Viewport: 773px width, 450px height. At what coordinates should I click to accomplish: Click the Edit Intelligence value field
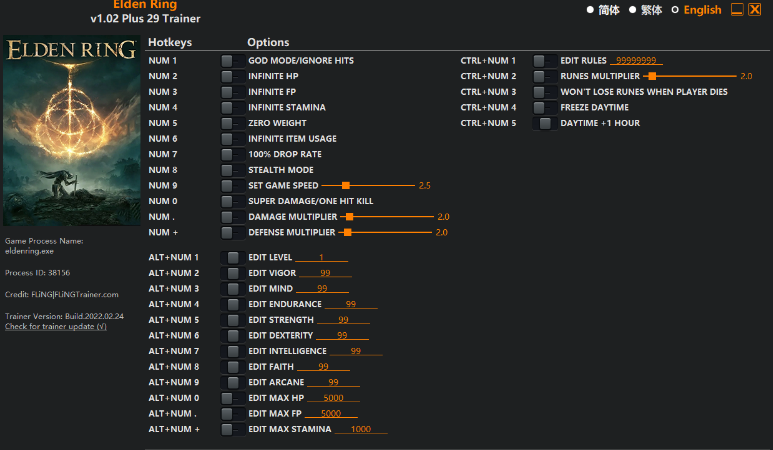coord(356,351)
